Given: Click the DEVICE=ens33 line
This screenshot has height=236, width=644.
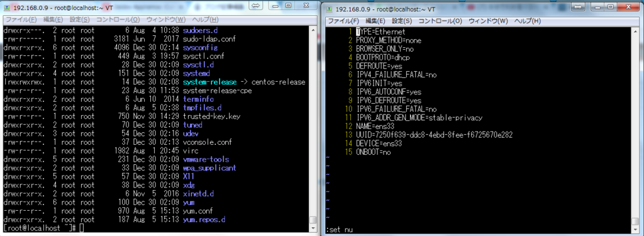Looking at the screenshot, I should (x=379, y=144).
